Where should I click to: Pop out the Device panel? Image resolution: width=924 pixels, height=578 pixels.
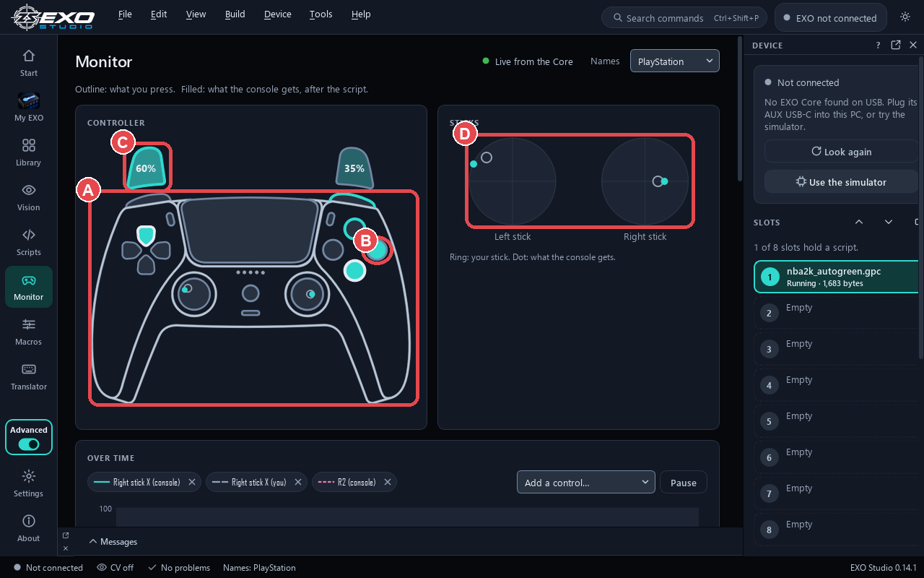896,45
